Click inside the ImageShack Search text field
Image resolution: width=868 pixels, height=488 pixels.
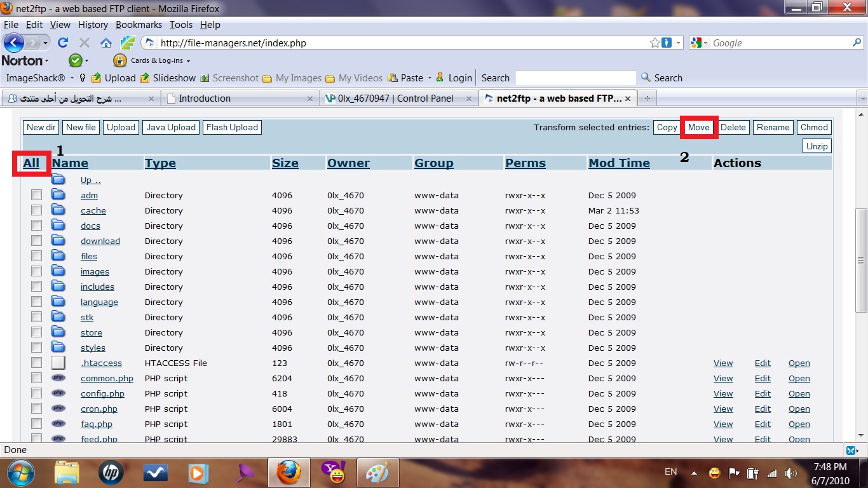coord(575,78)
